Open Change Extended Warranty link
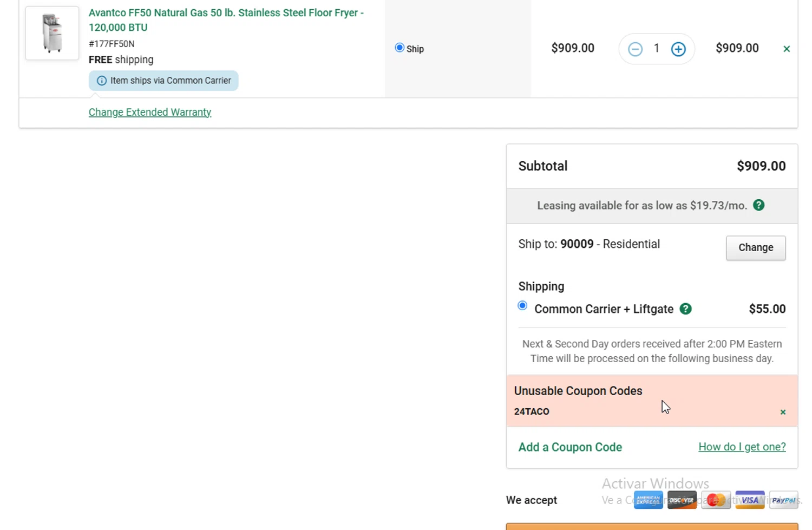The height and width of the screenshot is (530, 812). click(150, 112)
